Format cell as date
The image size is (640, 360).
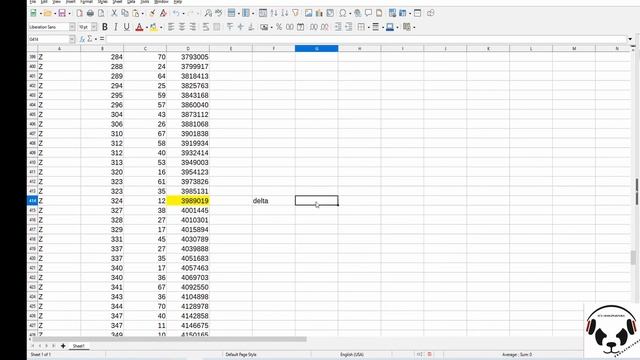coord(301,27)
